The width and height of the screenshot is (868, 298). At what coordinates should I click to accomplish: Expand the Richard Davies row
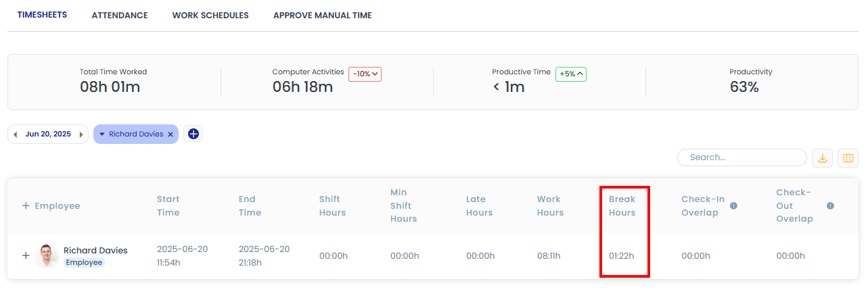tap(26, 255)
